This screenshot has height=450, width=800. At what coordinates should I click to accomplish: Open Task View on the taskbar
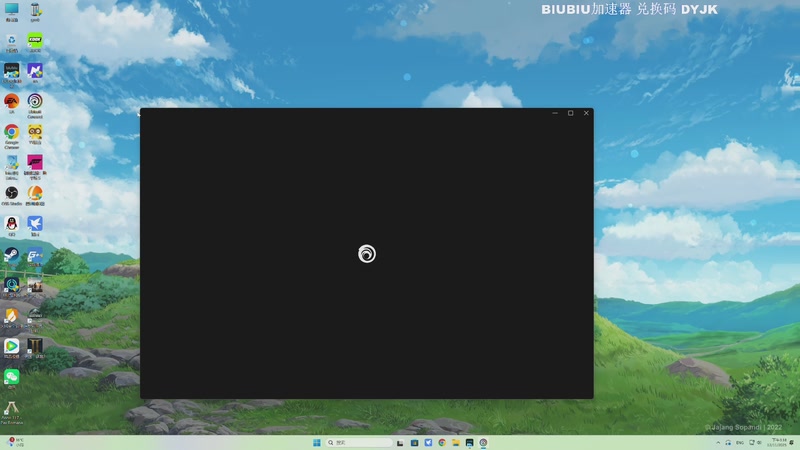tap(400, 442)
